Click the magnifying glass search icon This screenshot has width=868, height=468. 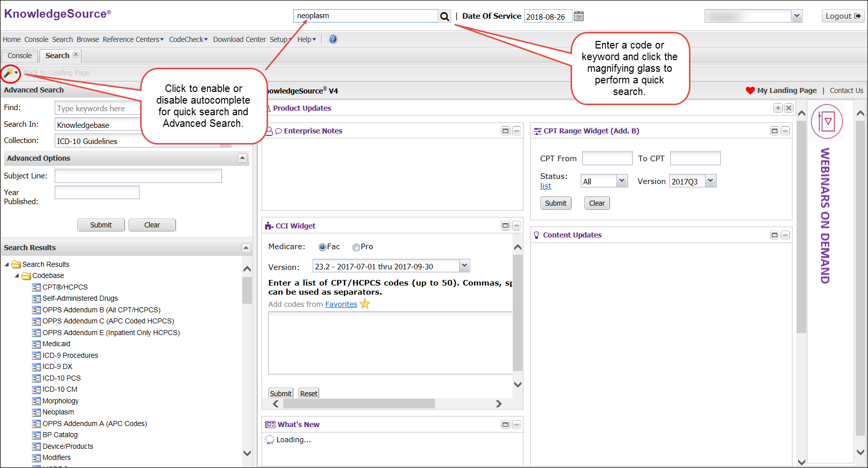tap(444, 17)
